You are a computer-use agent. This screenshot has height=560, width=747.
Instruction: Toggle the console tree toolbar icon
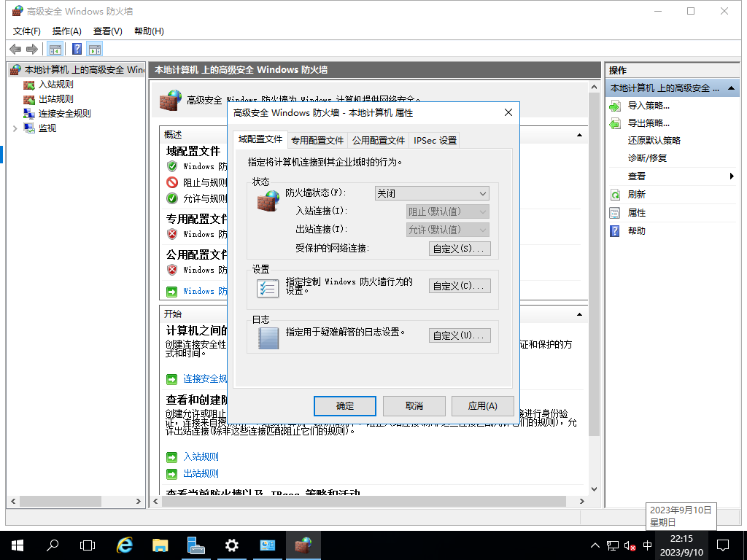pyautogui.click(x=55, y=49)
